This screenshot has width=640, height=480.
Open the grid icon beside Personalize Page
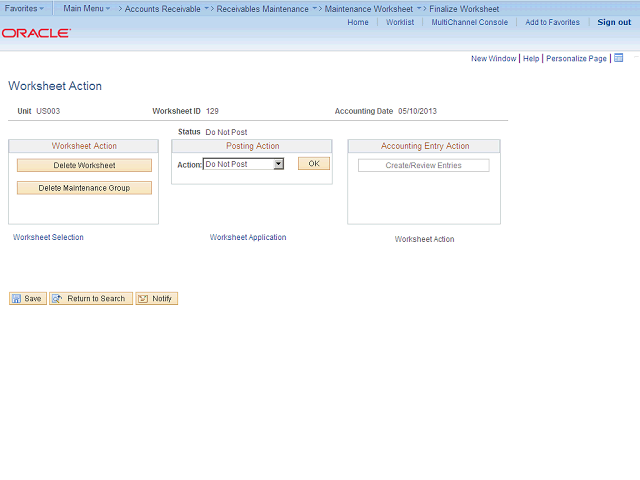tap(619, 58)
